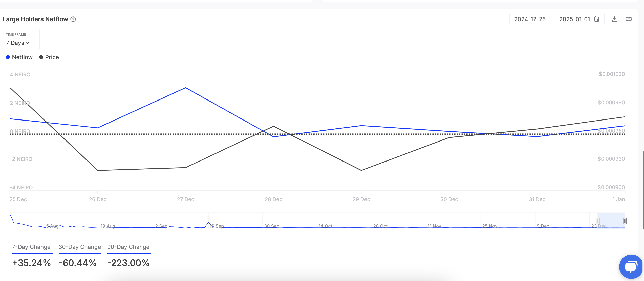The image size is (644, 281).
Task: Toggle the Netflow series in legend
Action: click(22, 57)
